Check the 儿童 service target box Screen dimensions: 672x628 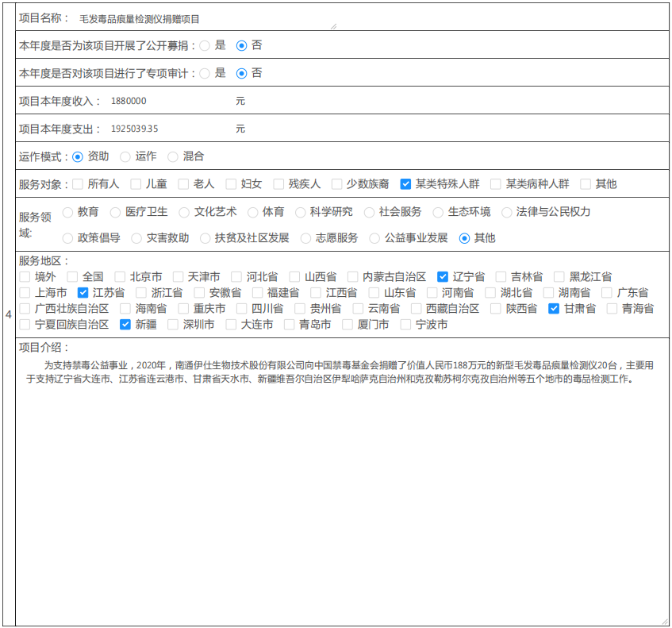coord(136,184)
